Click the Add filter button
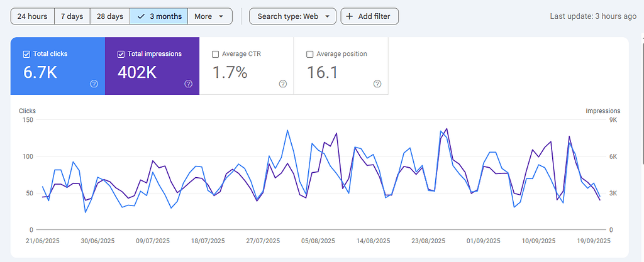Image resolution: width=644 pixels, height=262 pixels. tap(369, 16)
